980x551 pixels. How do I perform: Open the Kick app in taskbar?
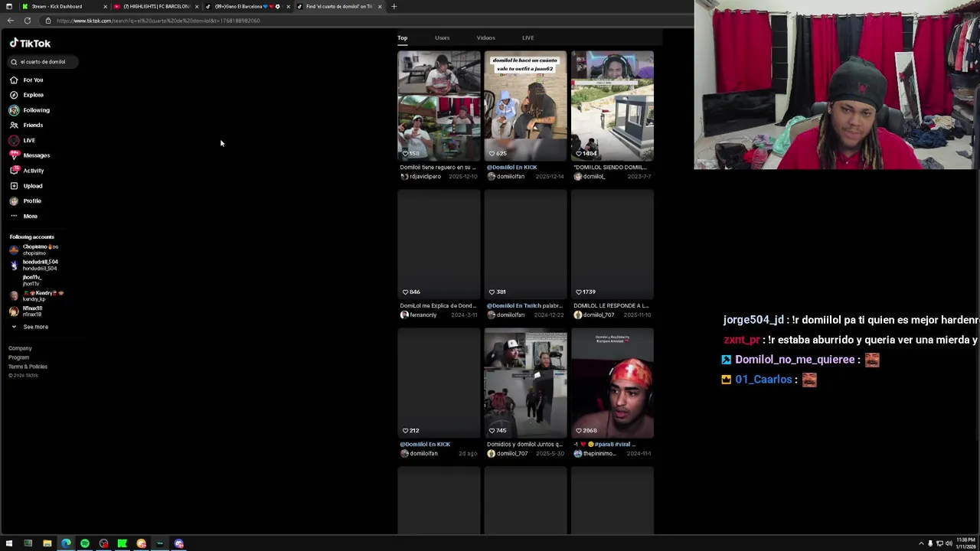point(122,543)
